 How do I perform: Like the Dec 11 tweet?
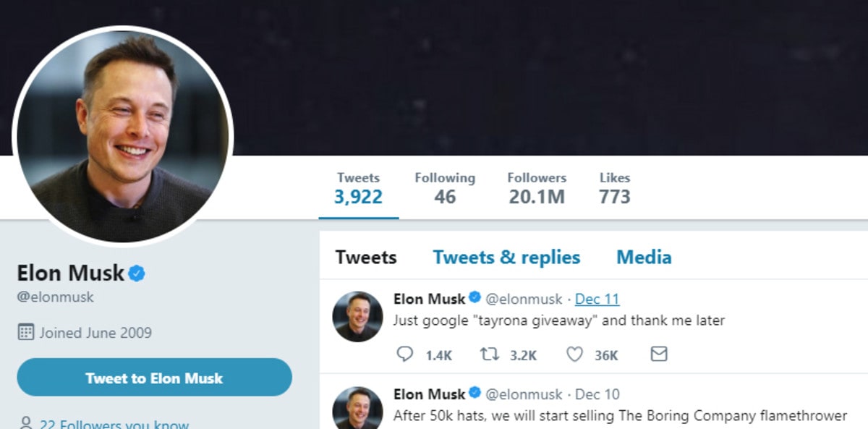(x=574, y=354)
